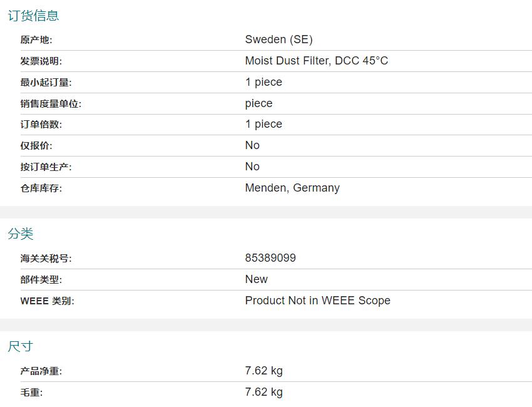
Task: Click the 原产地 label
Action: [36, 40]
